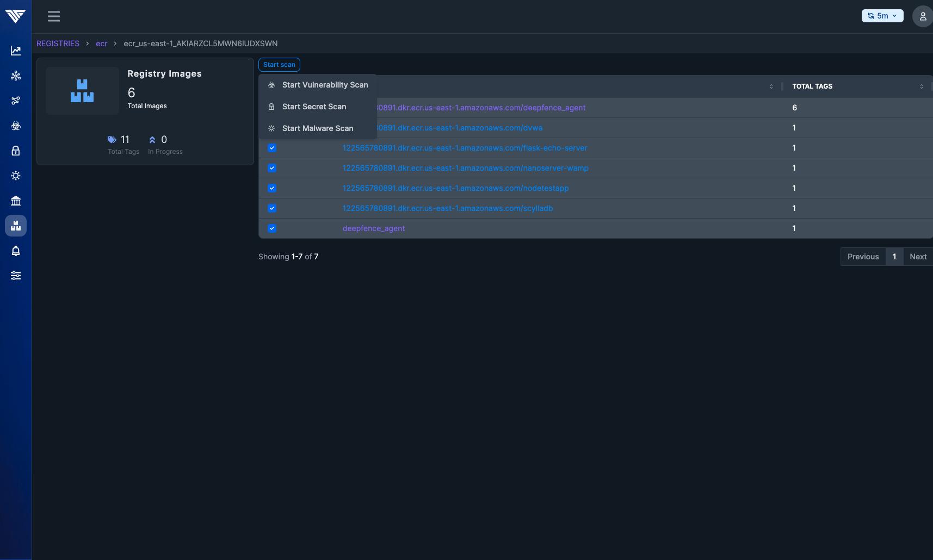
Task: Open Integrations using the sliders icon
Action: pos(16,276)
